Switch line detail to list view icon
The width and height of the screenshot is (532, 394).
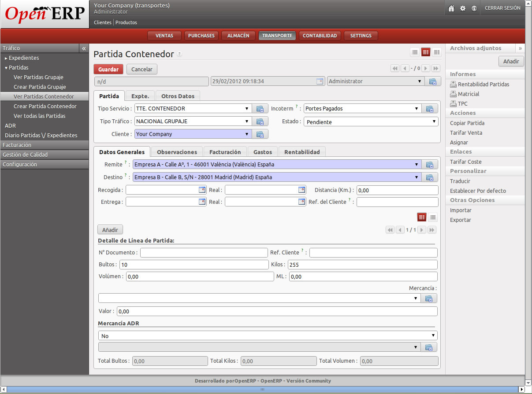(x=433, y=217)
